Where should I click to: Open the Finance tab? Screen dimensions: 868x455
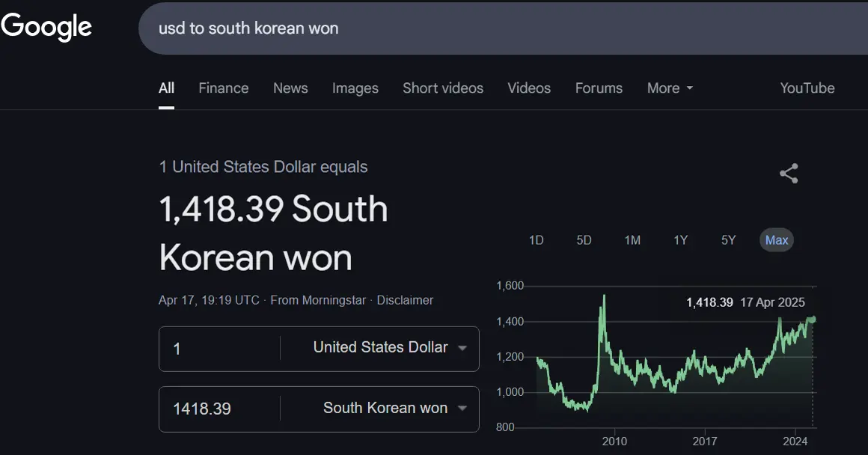tap(223, 88)
